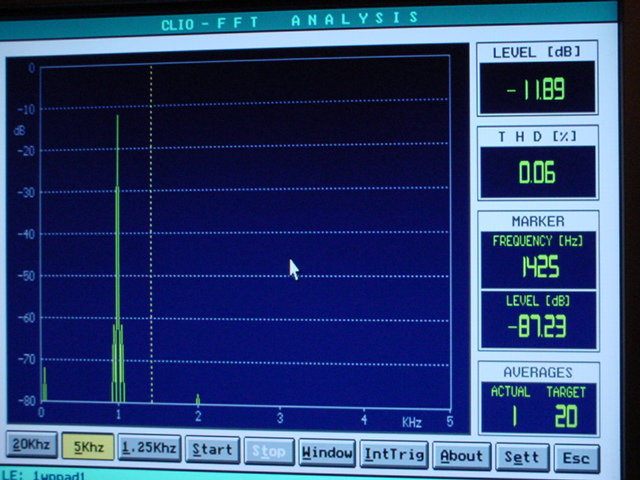
Task: Switch to the 1.25Khz frequency range
Action: [149, 448]
